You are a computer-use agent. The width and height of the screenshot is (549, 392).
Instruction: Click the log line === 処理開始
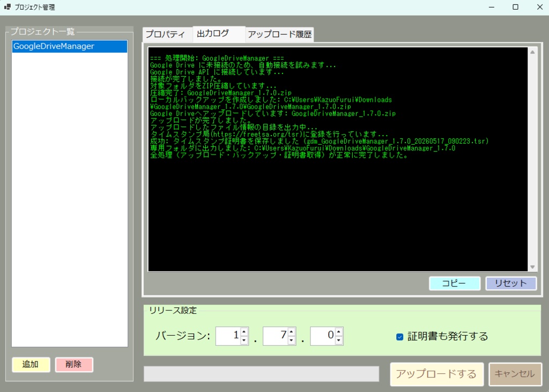tap(217, 58)
